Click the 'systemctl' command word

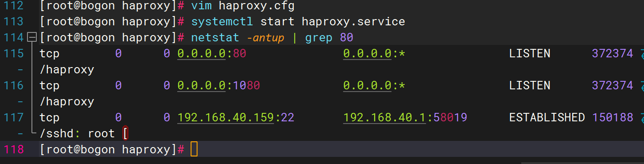[222, 22]
